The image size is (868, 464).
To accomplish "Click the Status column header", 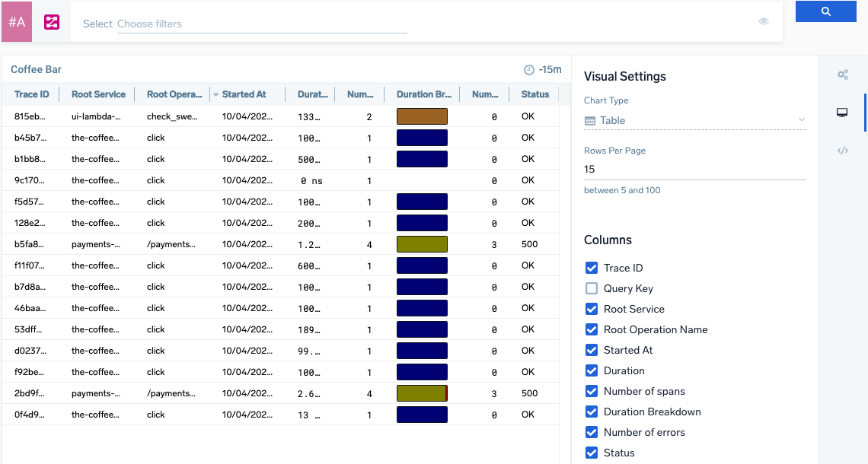I will tap(535, 94).
